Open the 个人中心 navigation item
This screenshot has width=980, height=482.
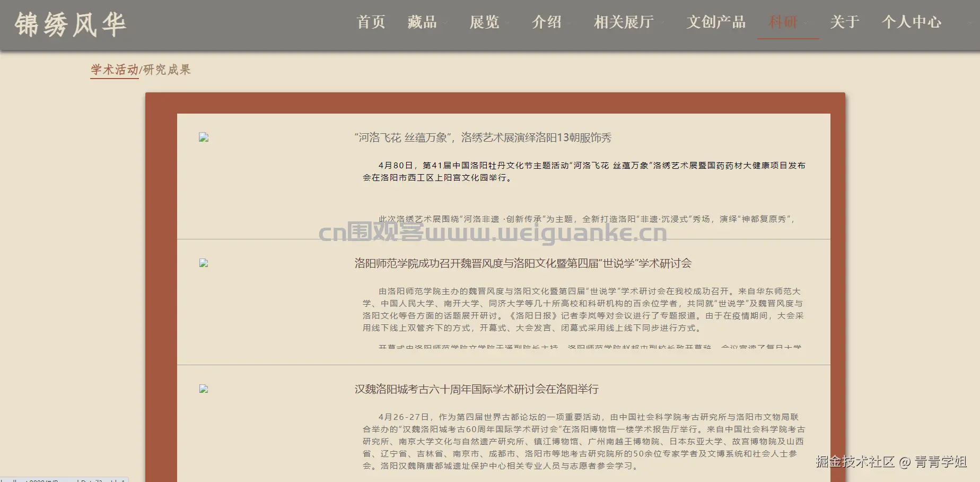click(911, 22)
